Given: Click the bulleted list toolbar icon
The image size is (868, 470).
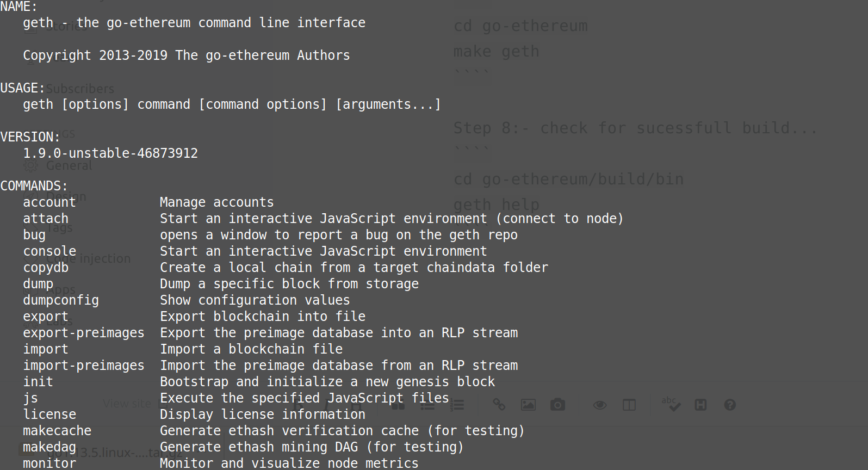Looking at the screenshot, I should point(427,405).
